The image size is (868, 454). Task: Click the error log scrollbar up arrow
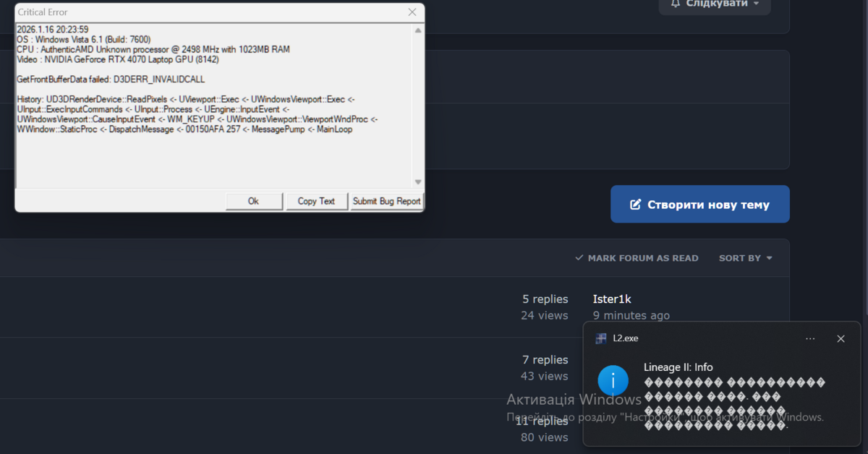click(417, 30)
